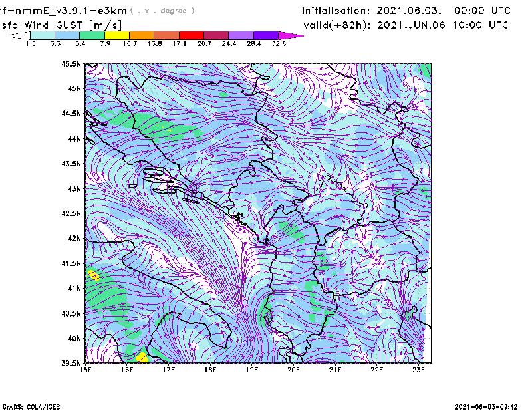532x411 pixels.
Task: Click the yellow 7.9–10.7 legend swatch
Action: coord(117,35)
